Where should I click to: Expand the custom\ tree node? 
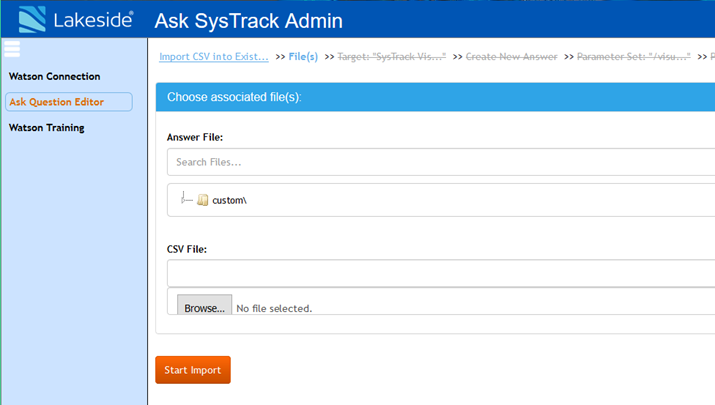pos(183,200)
